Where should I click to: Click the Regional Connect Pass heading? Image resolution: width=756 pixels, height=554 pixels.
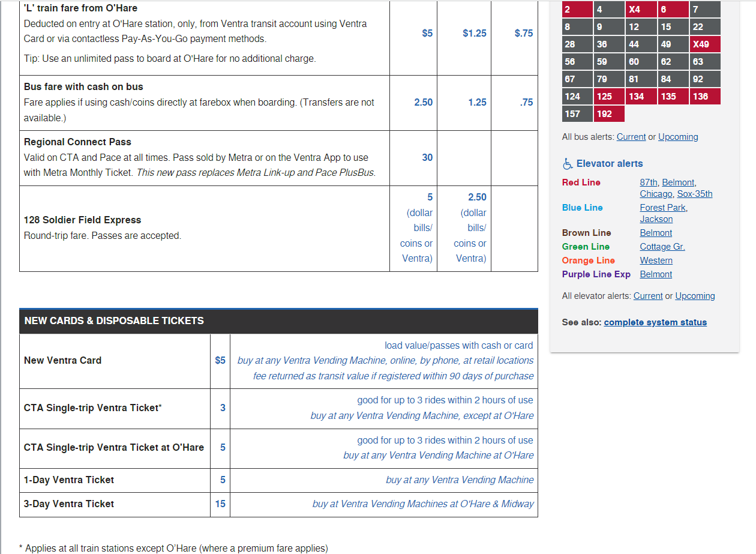coord(77,142)
